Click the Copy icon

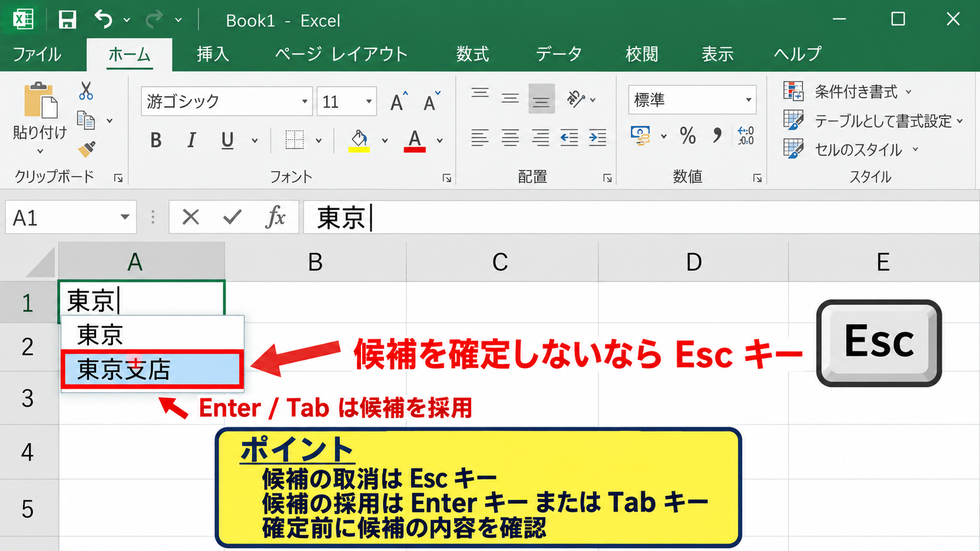pyautogui.click(x=86, y=120)
